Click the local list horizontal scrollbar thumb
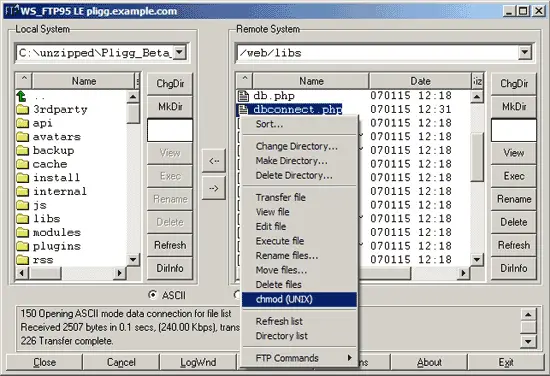 point(45,273)
